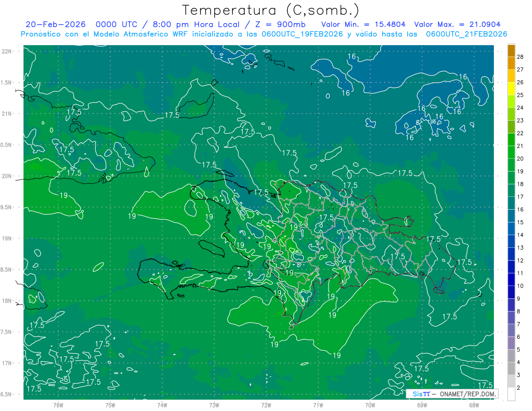Click the latitude axis label "19N"
Viewport: 532px width, 411px height.
(7, 238)
